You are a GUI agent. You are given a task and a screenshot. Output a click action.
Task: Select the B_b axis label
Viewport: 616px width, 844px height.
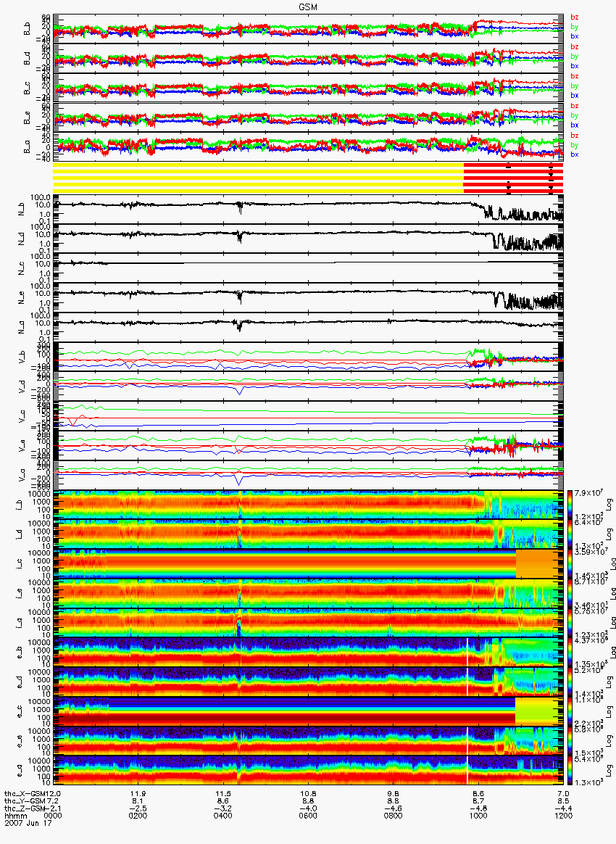point(26,29)
